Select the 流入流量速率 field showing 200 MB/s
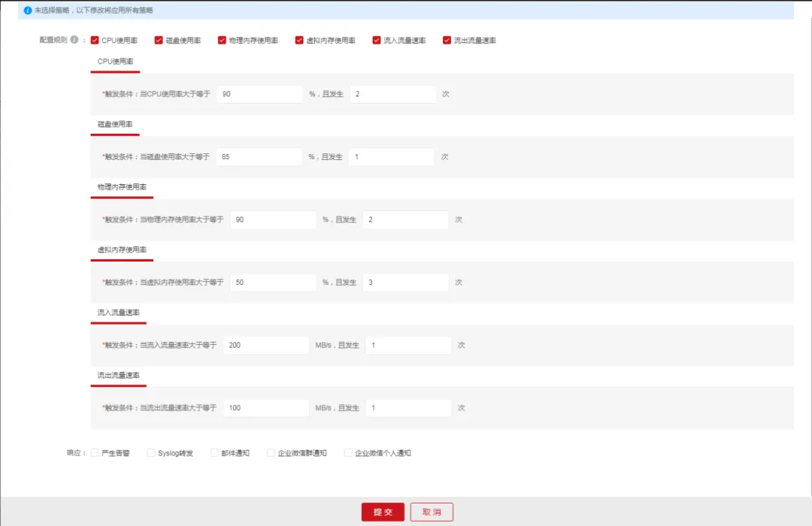Image resolution: width=812 pixels, height=526 pixels. point(266,345)
